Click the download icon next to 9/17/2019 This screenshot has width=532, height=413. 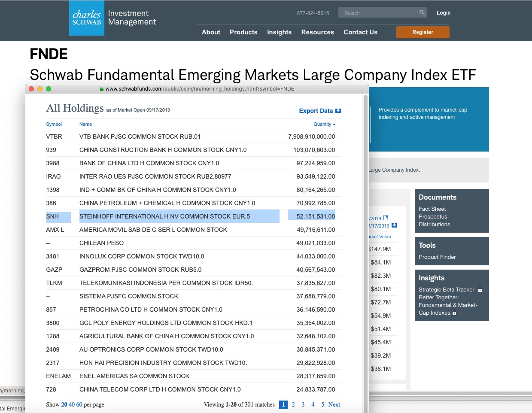click(395, 225)
